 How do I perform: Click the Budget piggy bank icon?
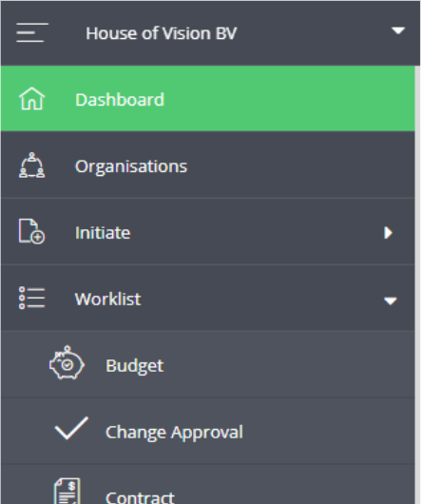[x=67, y=362]
